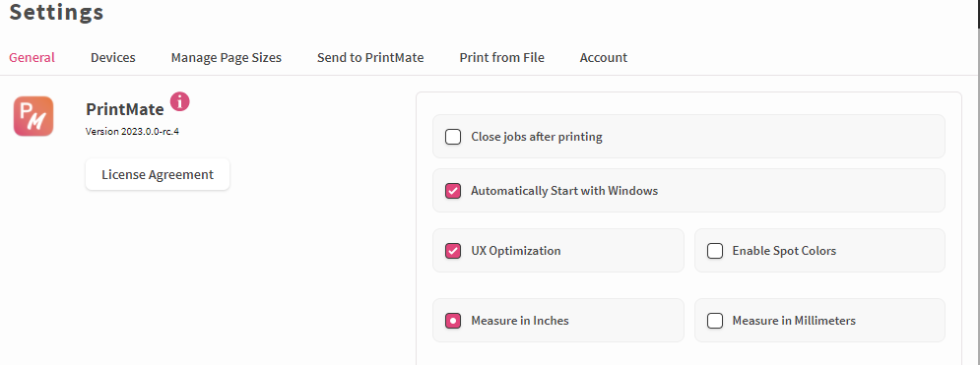The image size is (980, 365).
Task: Select Measure in Millimeters option
Action: coord(715,321)
